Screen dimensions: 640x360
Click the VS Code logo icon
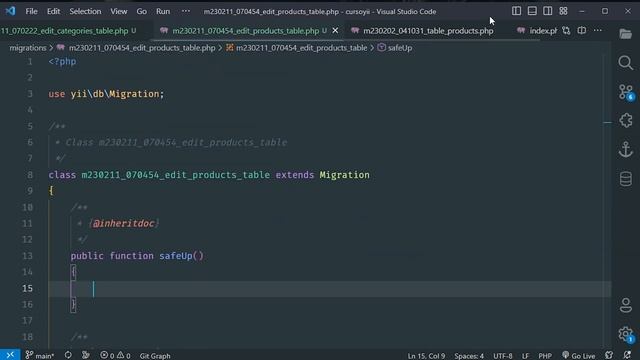(10, 11)
